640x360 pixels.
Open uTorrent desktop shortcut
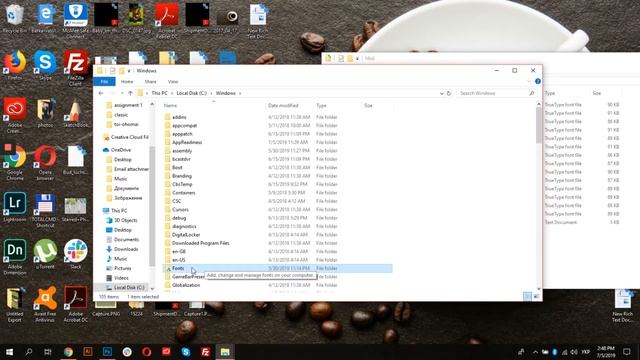tap(45, 254)
